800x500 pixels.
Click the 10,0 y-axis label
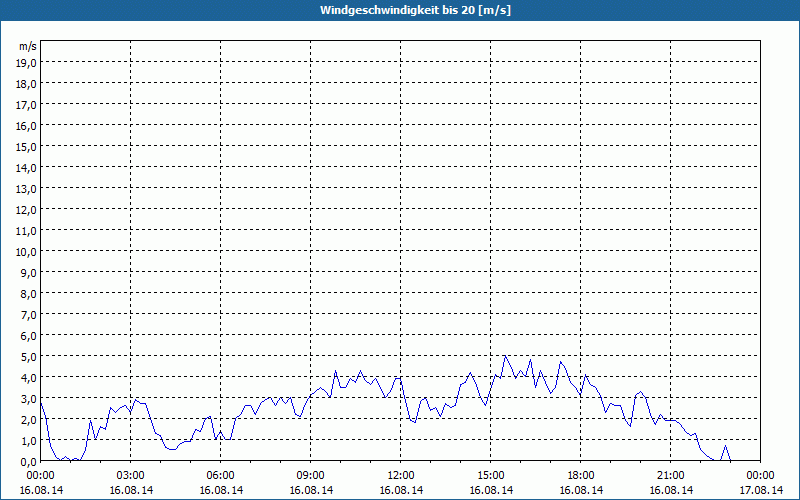point(27,252)
